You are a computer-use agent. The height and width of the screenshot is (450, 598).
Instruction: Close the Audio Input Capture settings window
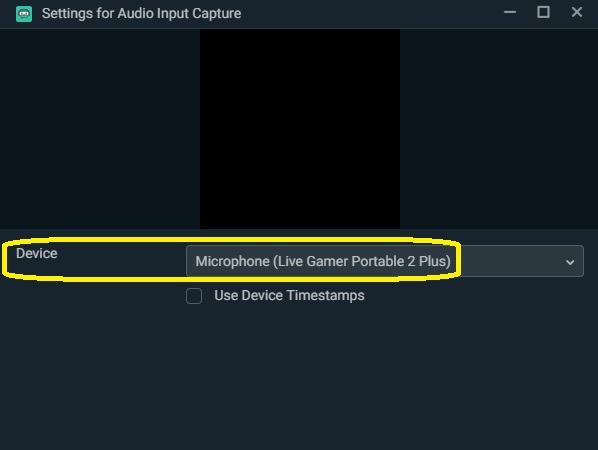coord(577,12)
